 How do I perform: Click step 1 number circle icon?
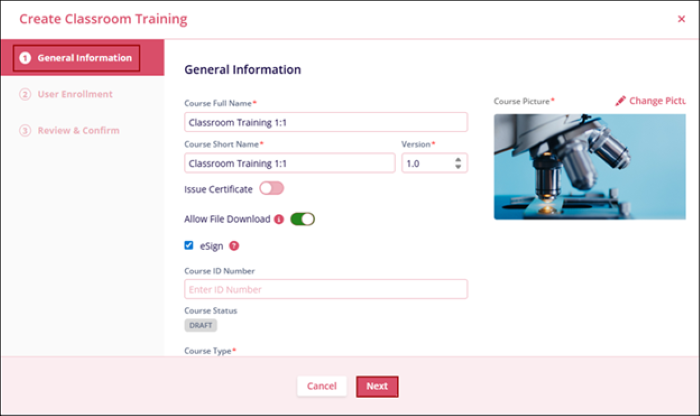click(x=25, y=58)
